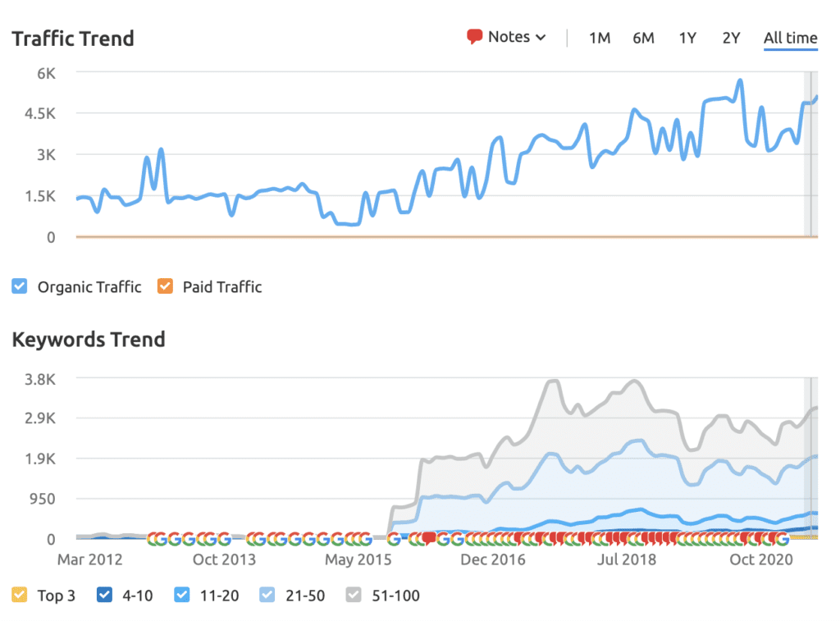Viewport: 840px width, 621px height.
Task: Choose the 1Y time range
Action: pos(687,38)
